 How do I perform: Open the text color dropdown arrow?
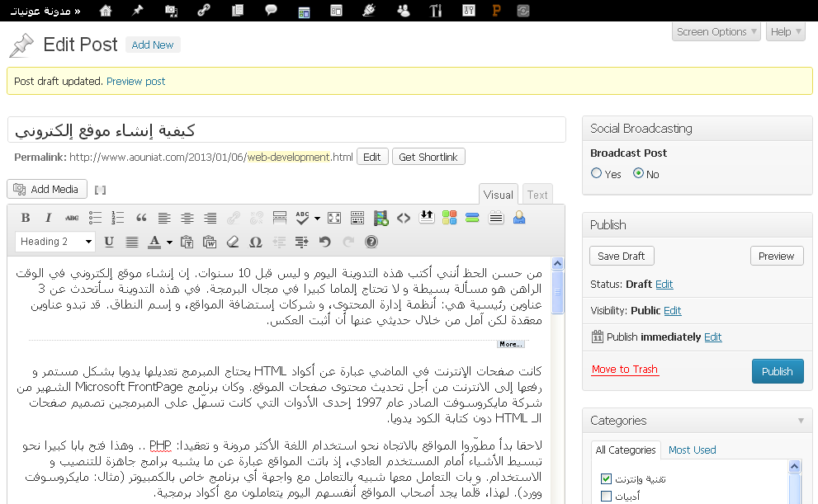point(169,242)
